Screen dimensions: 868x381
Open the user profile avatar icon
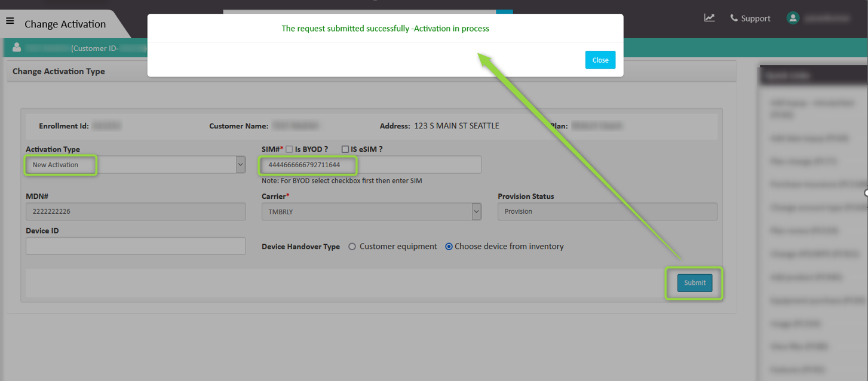[x=793, y=18]
